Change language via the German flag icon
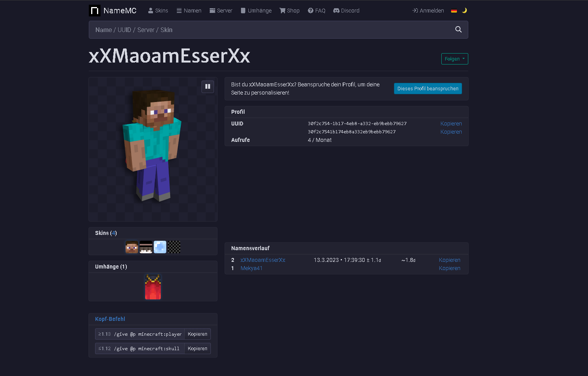The width and height of the screenshot is (588, 376). point(454,11)
